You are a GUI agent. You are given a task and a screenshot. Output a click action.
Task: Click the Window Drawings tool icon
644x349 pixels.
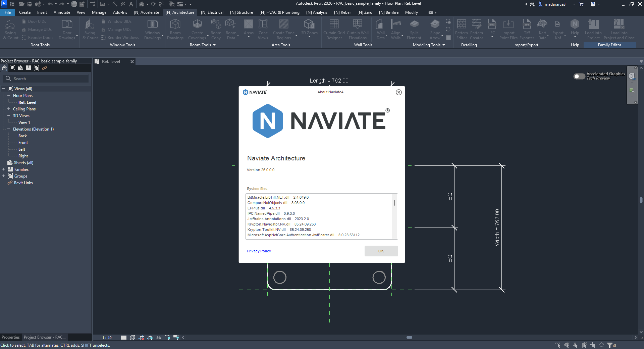(153, 24)
